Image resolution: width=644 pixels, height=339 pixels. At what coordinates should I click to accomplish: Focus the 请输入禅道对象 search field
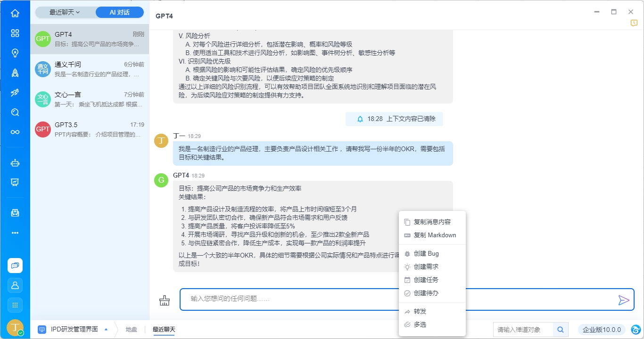[523, 330]
